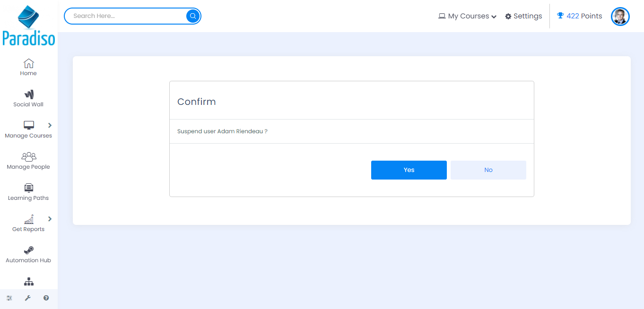The height and width of the screenshot is (309, 644).
Task: Expand the Get Reports submenu arrow
Action: click(x=50, y=219)
